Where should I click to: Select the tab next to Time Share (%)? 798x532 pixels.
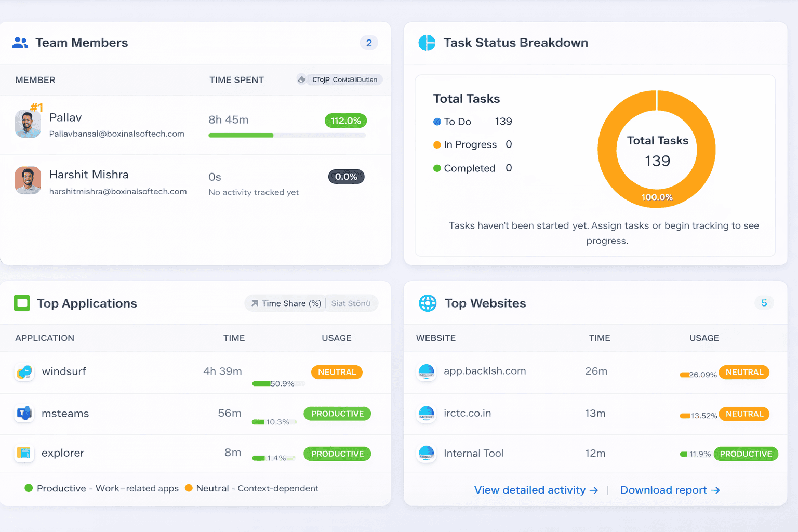(351, 303)
